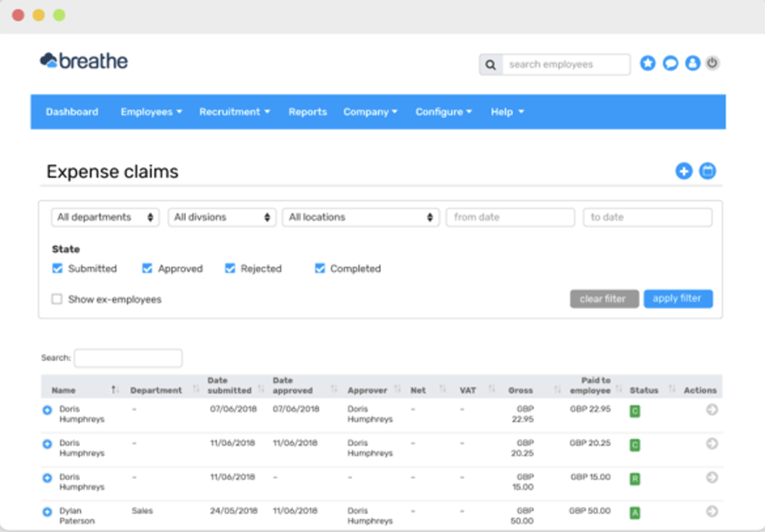Screen dimensions: 765x532
Task: Uncheck the Rejected state checkbox
Action: (x=229, y=269)
